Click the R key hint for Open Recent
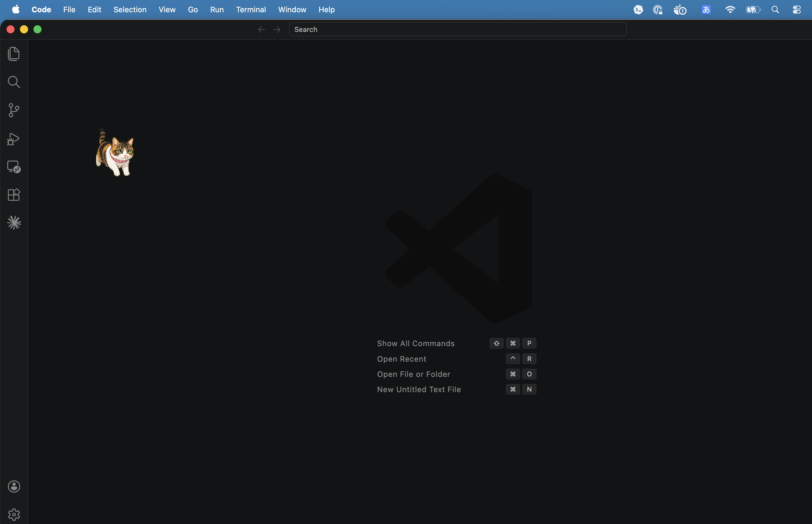 coord(529,359)
